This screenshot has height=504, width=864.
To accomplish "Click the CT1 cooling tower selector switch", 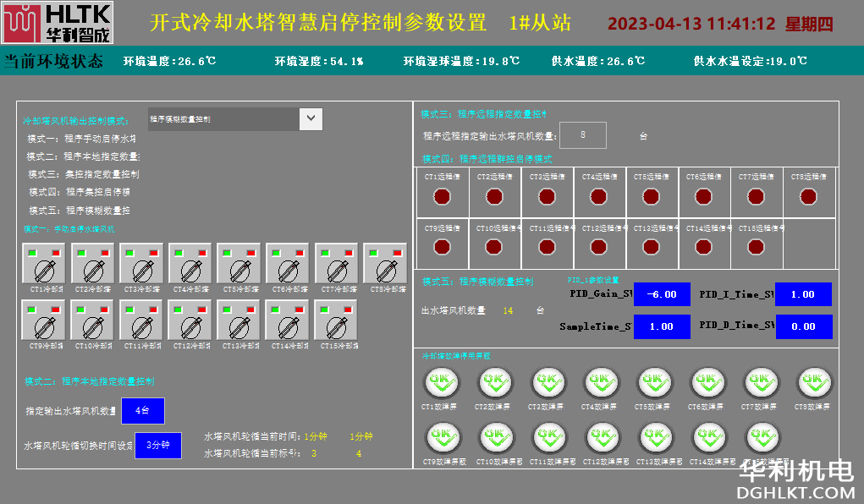I will (x=44, y=268).
